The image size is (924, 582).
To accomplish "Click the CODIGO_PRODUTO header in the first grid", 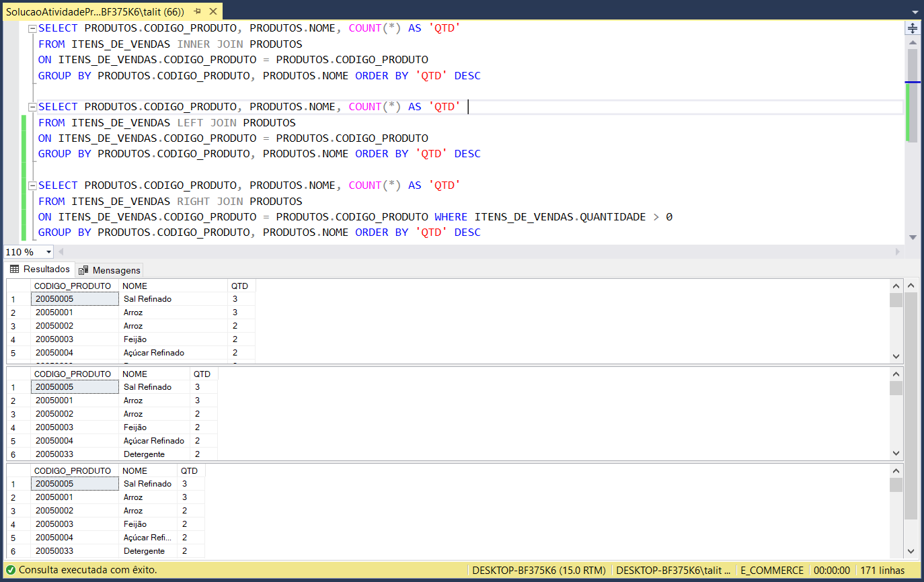I will [x=75, y=286].
